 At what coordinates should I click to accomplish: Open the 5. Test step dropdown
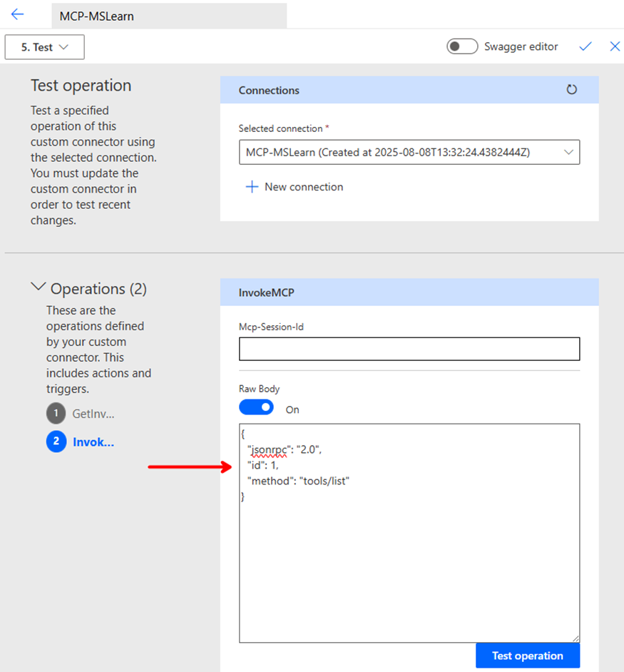tap(44, 47)
